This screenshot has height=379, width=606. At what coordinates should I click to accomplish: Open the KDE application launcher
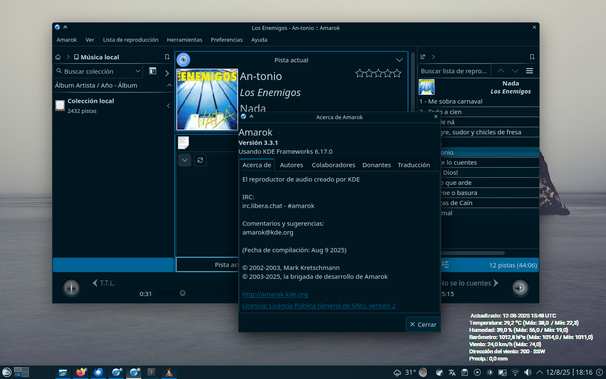tap(7, 372)
